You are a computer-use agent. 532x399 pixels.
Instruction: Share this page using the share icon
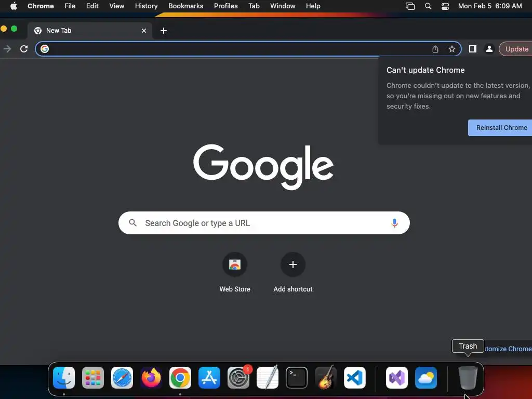pyautogui.click(x=435, y=49)
